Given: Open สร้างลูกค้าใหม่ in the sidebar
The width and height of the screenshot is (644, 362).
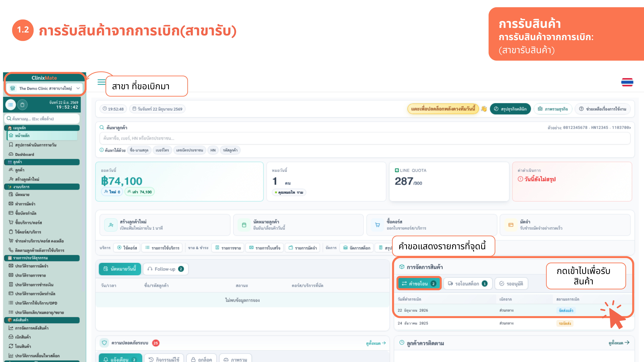Looking at the screenshot, I should [x=24, y=179].
